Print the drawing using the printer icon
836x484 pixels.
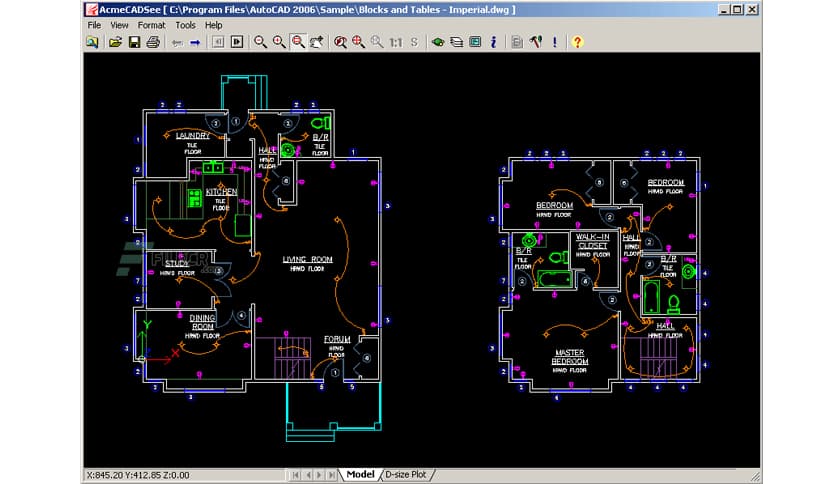tap(153, 42)
